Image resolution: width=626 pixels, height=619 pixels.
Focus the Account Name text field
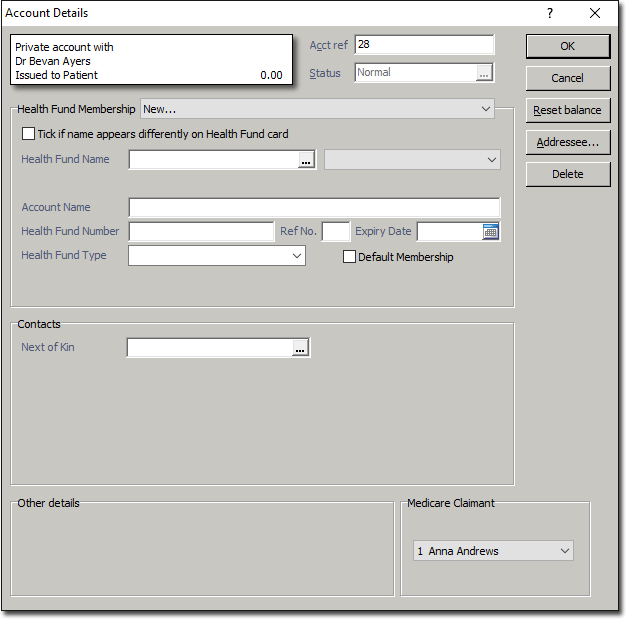314,208
